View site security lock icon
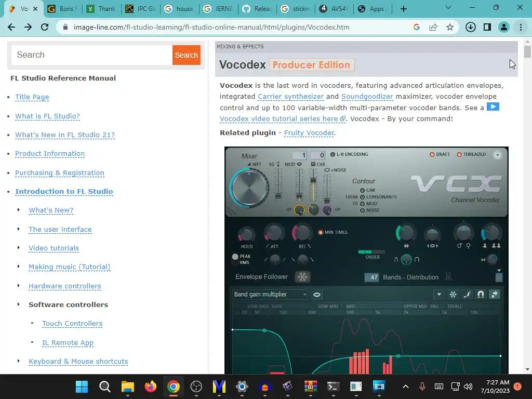The width and height of the screenshot is (532, 399). (65, 27)
